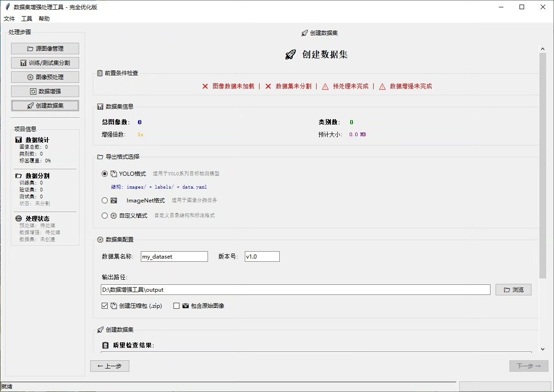
Task: Click the feather app icon in title bar
Action: 7,7
